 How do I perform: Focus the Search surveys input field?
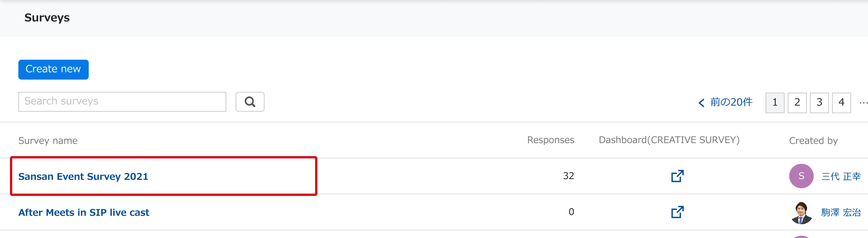[x=122, y=102]
